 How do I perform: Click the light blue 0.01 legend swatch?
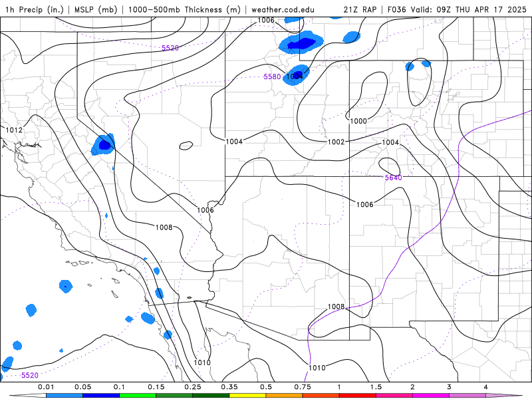65,396
